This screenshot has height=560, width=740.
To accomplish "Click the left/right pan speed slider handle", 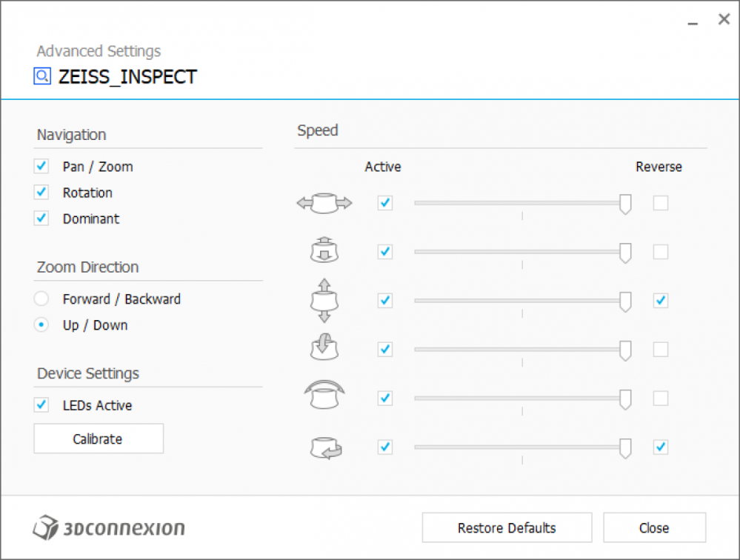I will tap(625, 204).
